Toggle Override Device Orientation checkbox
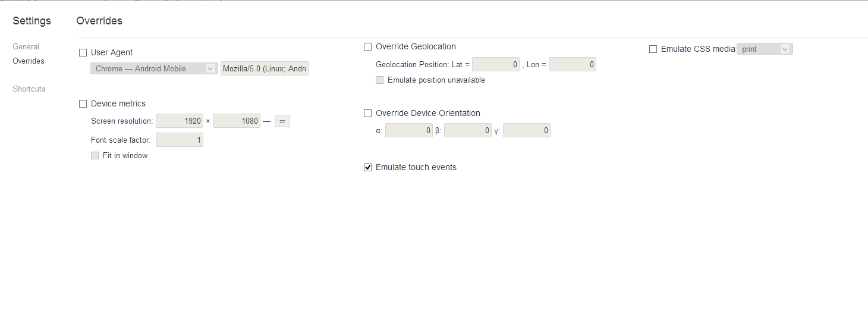This screenshot has height=311, width=868. [x=368, y=114]
